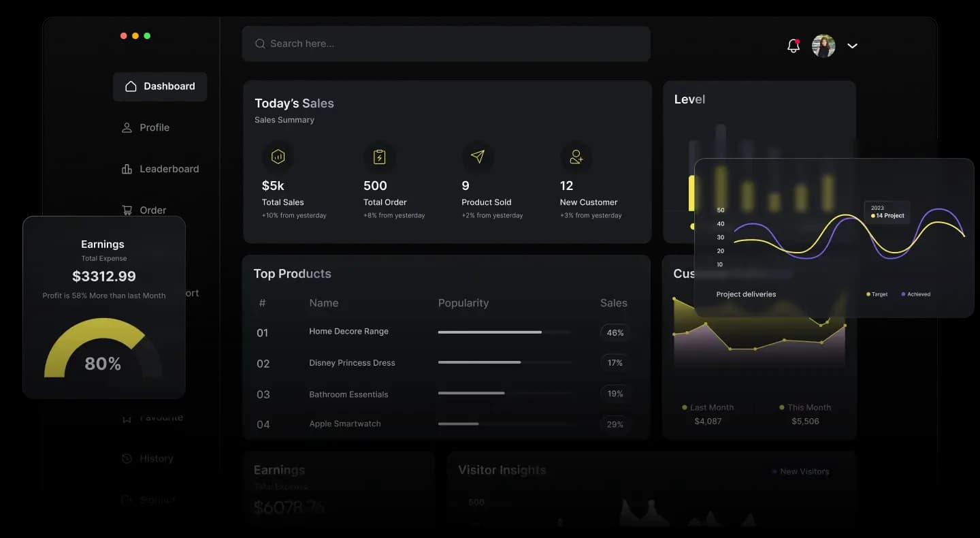The width and height of the screenshot is (980, 538).
Task: Open the Leaderboard section
Action: click(x=160, y=169)
